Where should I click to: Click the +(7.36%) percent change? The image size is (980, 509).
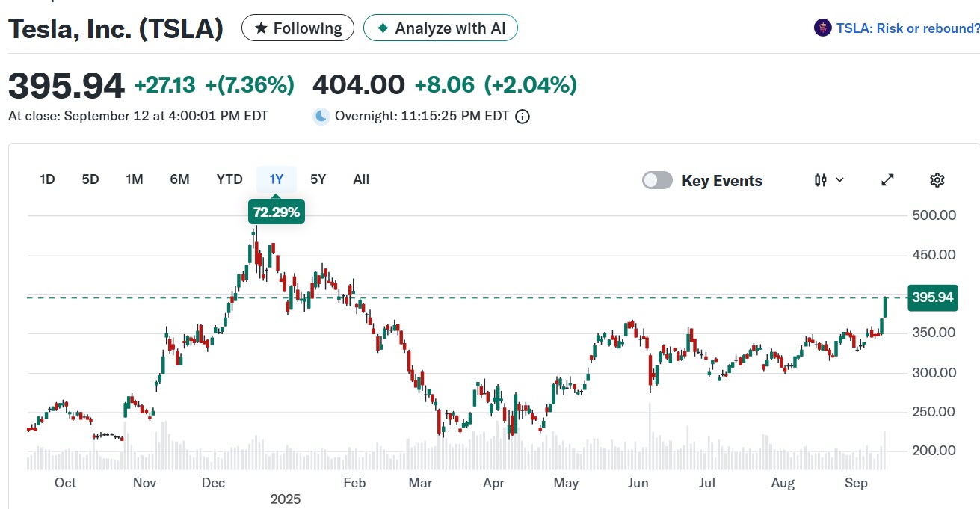(250, 85)
